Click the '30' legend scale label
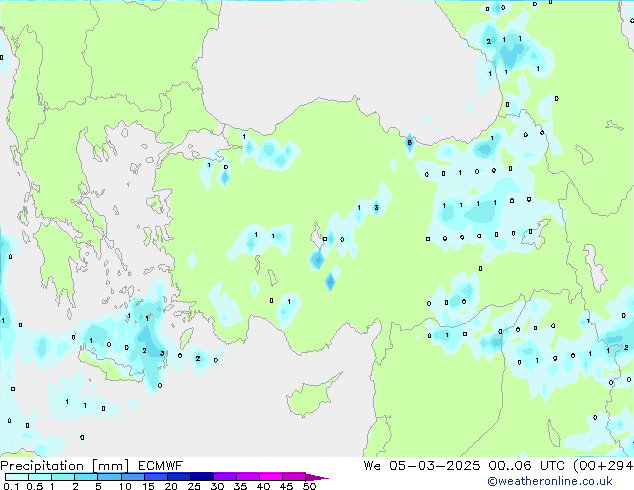The image size is (634, 490). pyautogui.click(x=217, y=486)
